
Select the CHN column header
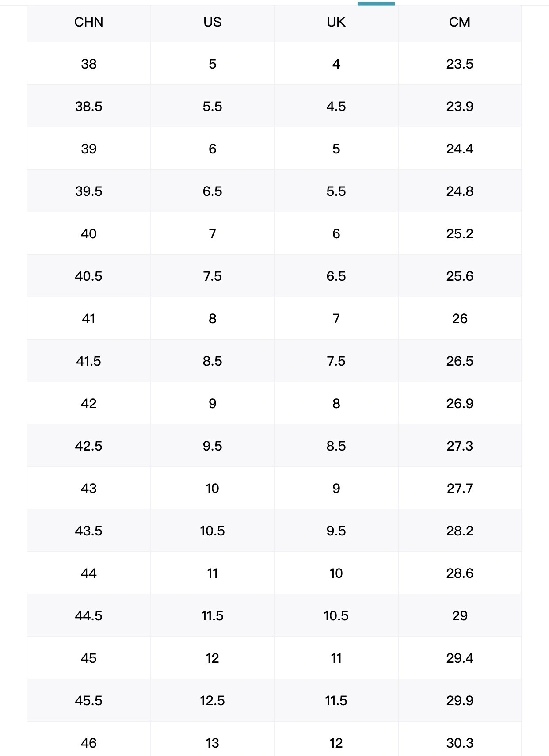click(x=88, y=22)
